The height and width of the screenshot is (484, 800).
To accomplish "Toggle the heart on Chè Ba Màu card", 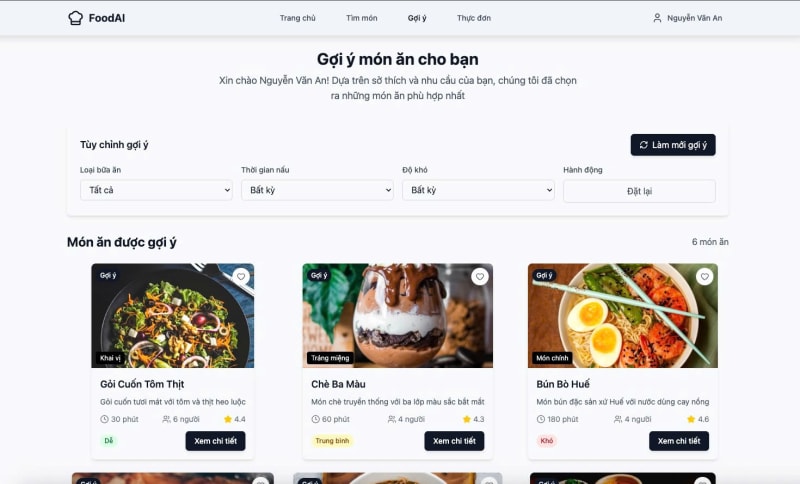I will [x=480, y=276].
